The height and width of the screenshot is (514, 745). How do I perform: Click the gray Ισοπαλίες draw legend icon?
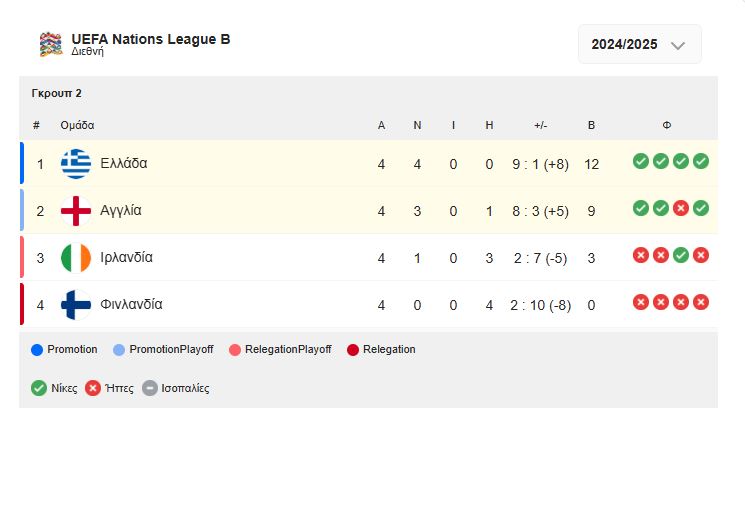pos(150,388)
